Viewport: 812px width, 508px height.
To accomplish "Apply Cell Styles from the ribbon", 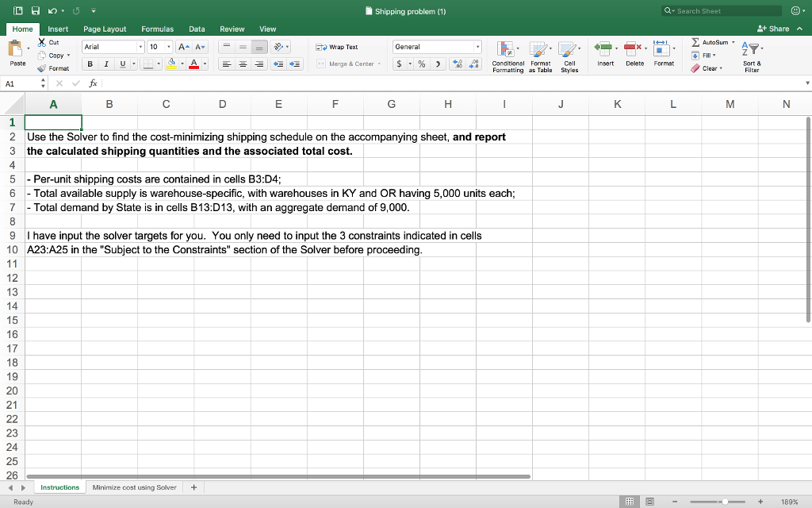I will [x=569, y=56].
